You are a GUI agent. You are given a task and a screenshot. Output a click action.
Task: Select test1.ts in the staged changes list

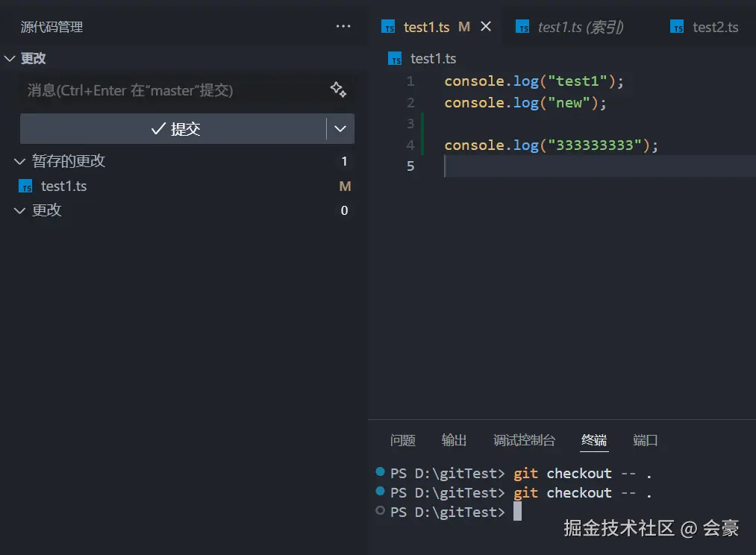click(64, 186)
